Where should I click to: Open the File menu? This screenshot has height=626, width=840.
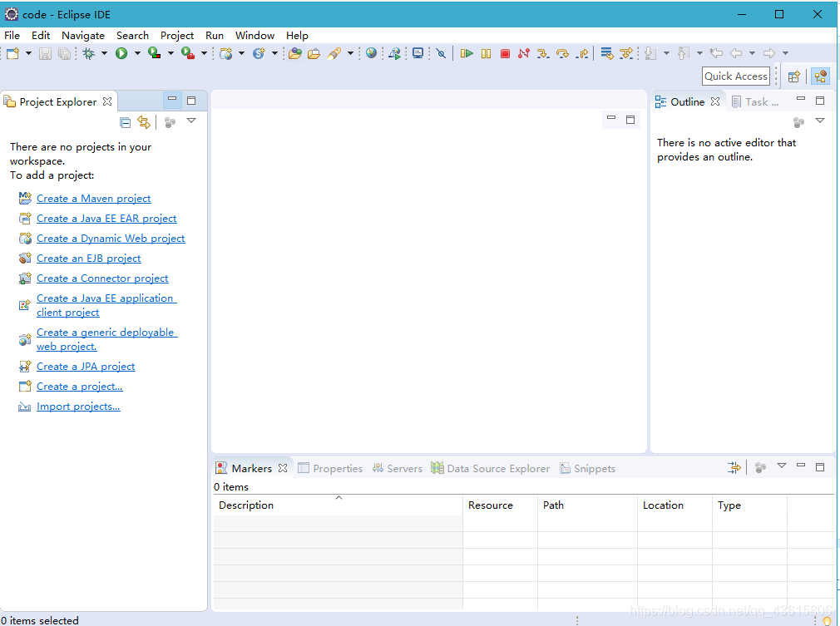(12, 36)
